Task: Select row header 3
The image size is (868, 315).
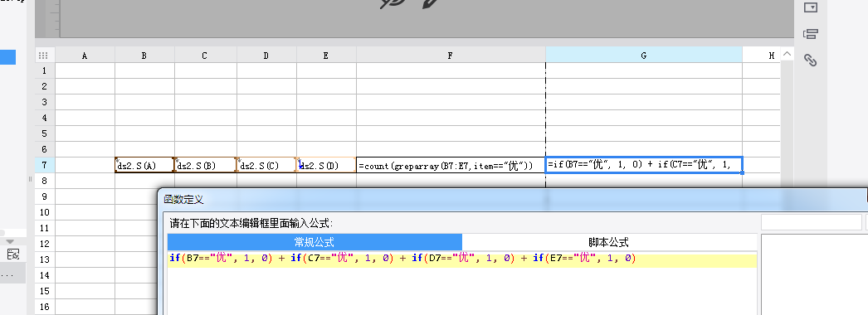Action: 45,102
